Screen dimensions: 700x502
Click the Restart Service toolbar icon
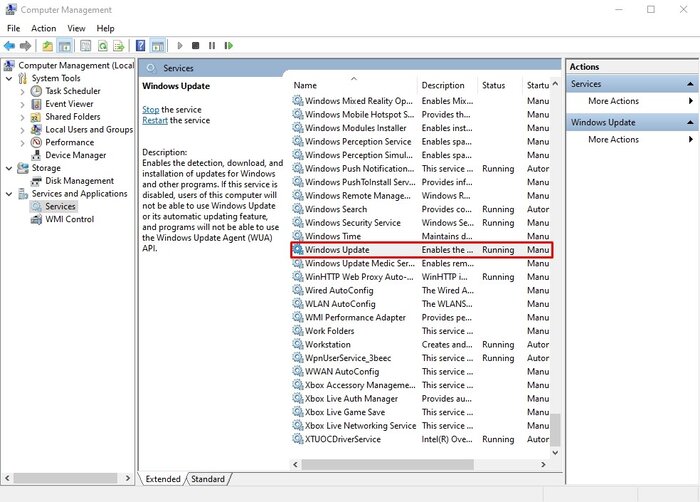pos(229,46)
